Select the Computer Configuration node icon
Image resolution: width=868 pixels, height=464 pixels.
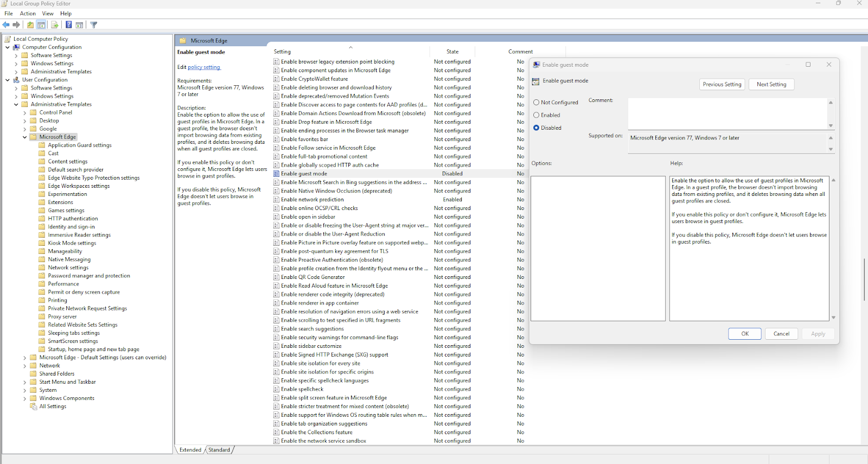(16, 47)
